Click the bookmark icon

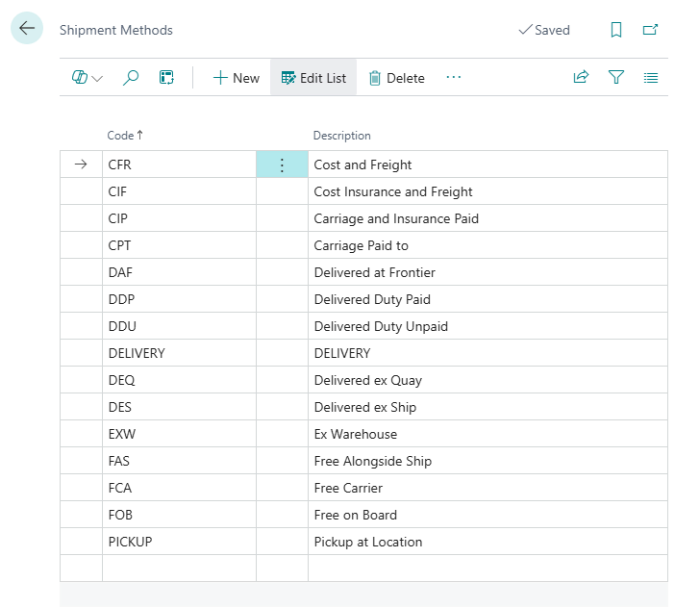(x=616, y=30)
